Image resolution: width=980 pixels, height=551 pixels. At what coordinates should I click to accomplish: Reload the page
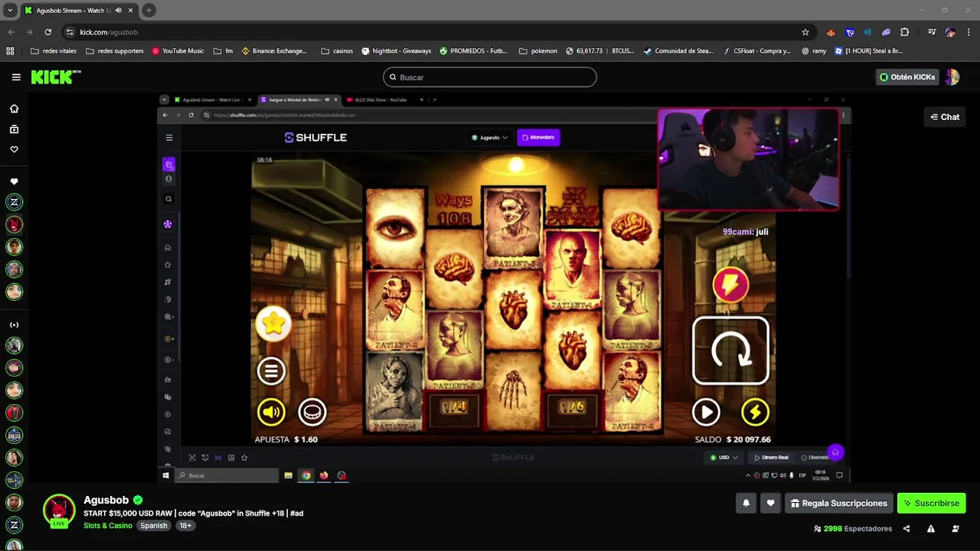[47, 32]
